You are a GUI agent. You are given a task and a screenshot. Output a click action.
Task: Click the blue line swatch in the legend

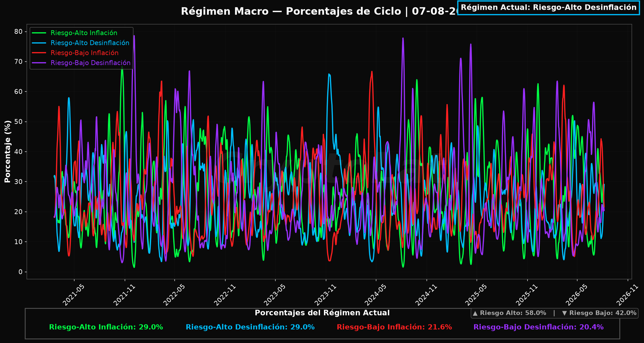[39, 43]
